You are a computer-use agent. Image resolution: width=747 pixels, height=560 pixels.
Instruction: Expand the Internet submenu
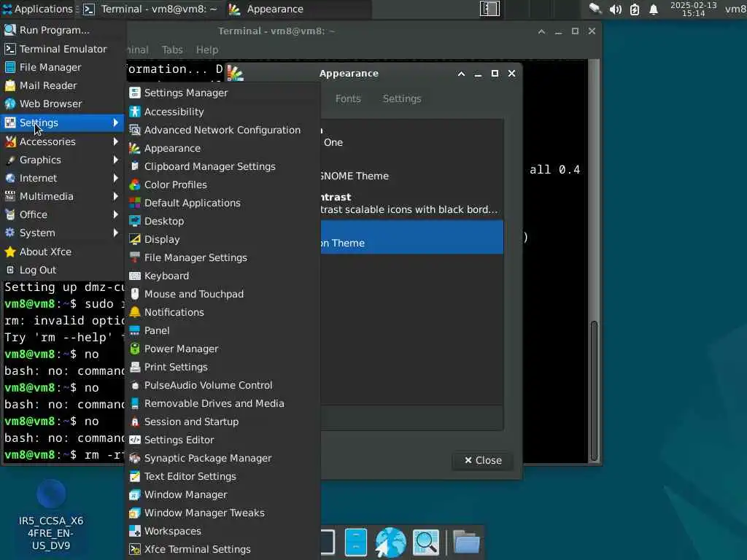(x=62, y=178)
